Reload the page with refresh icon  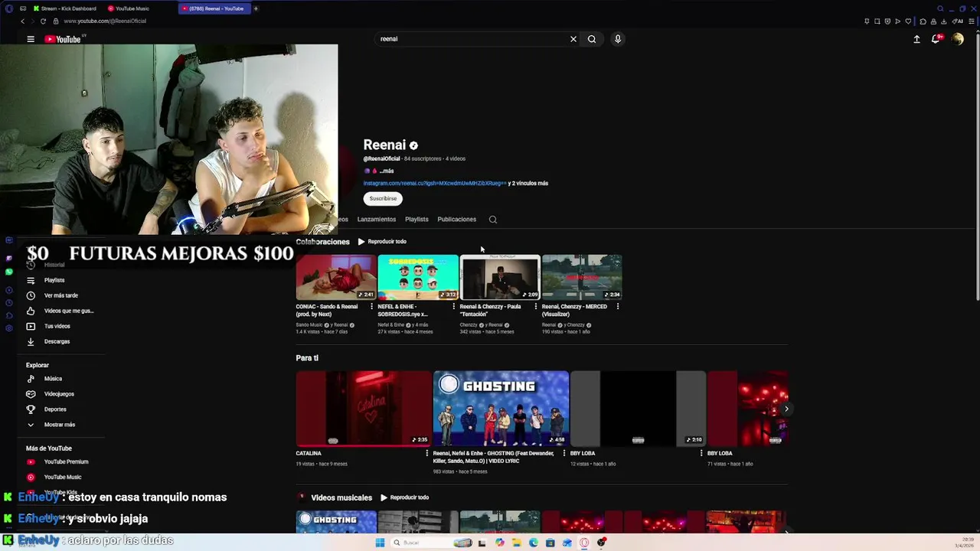pos(43,21)
